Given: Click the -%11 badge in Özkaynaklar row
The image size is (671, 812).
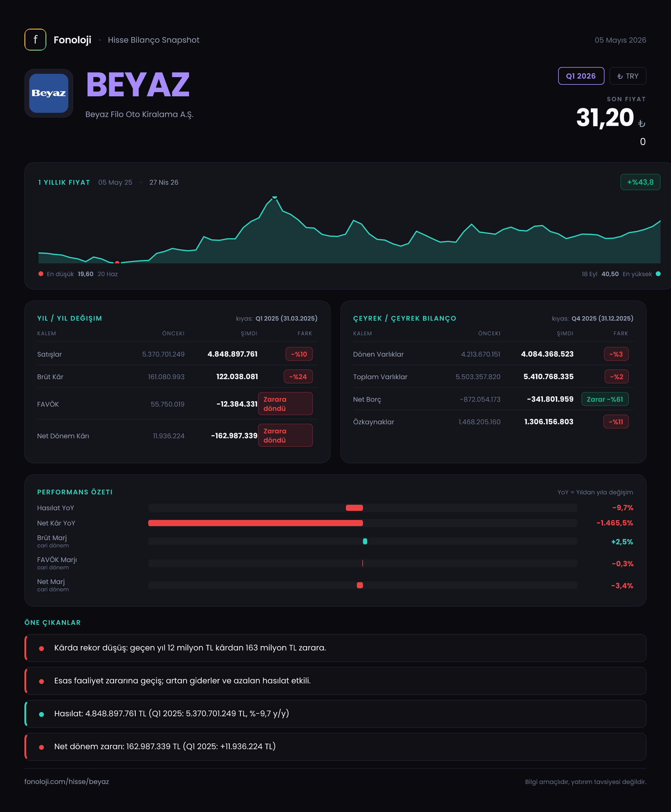Looking at the screenshot, I should [616, 422].
